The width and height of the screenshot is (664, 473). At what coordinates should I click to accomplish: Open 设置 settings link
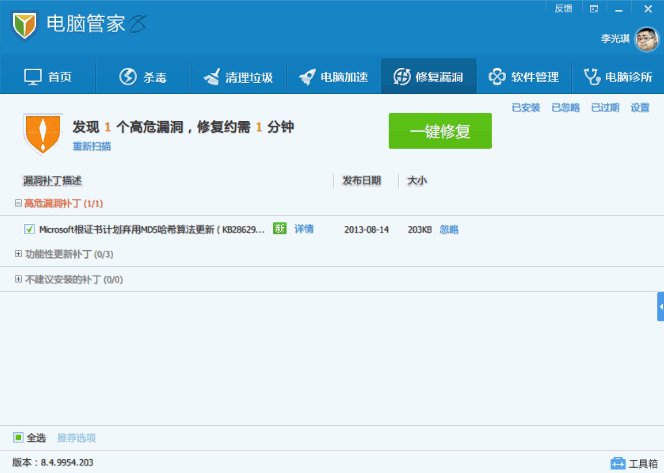pos(640,108)
